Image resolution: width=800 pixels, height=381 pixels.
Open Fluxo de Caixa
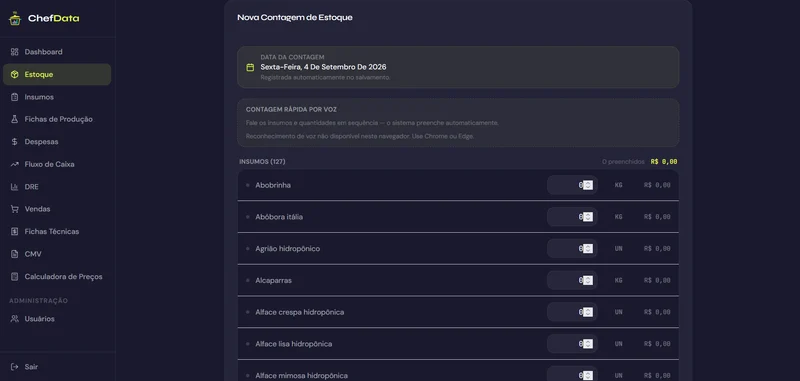57,164
